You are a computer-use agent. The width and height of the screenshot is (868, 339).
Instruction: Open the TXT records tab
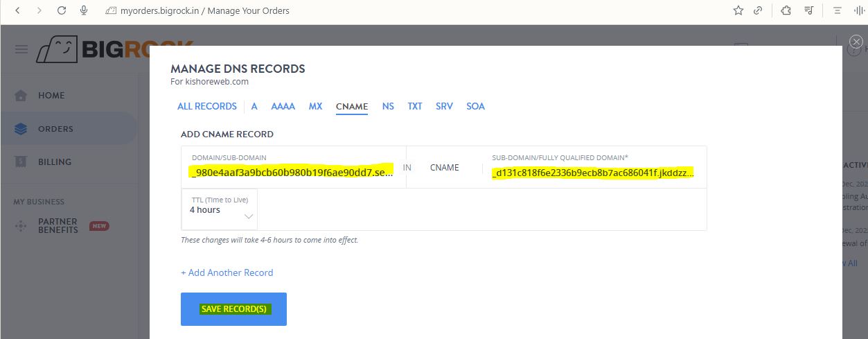point(414,106)
